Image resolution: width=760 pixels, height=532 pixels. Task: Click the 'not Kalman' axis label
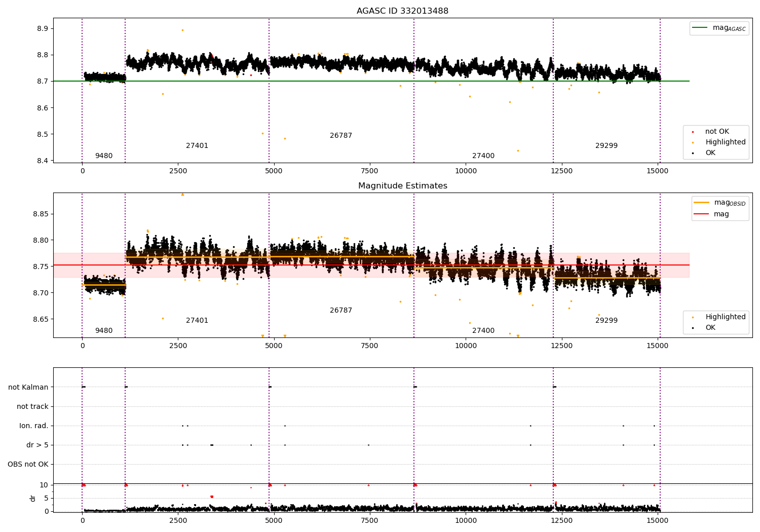(28, 387)
